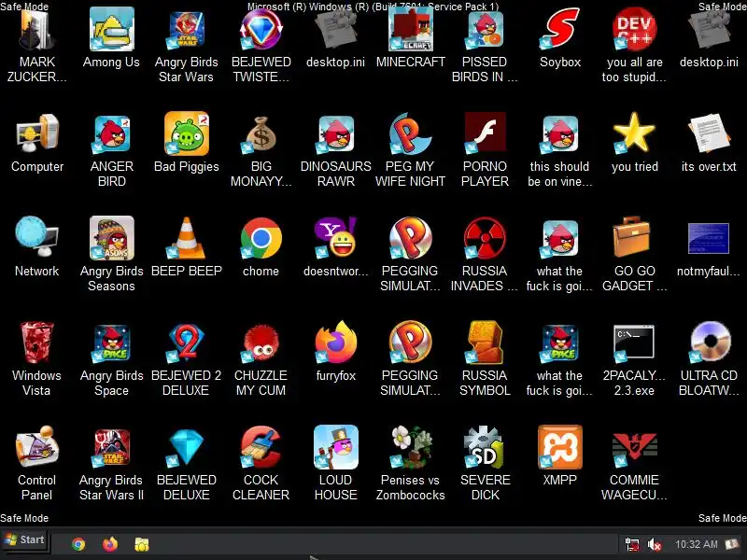This screenshot has width=747, height=560.
Task: Launch Angry Birds Star Wars shortcut
Action: (x=186, y=30)
